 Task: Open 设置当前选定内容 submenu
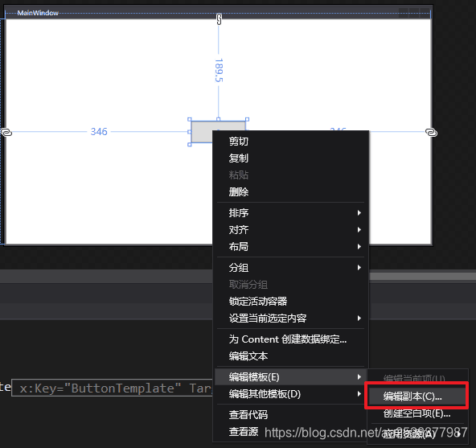click(290, 319)
